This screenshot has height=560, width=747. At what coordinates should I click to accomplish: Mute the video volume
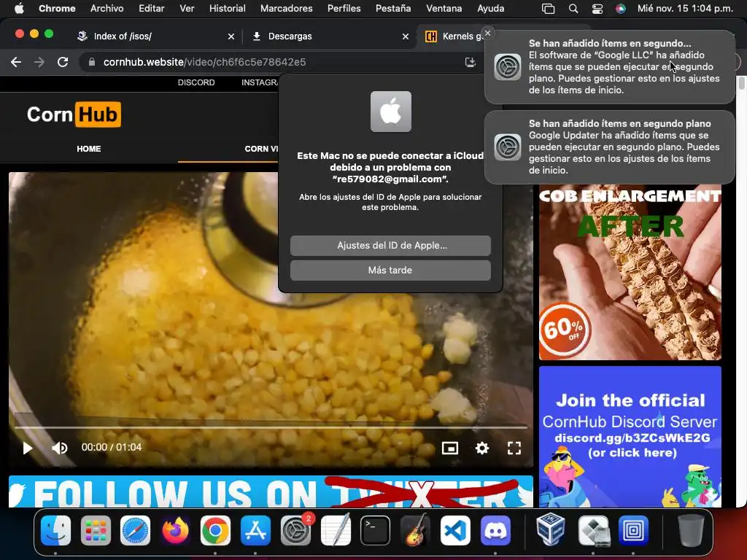(60, 448)
